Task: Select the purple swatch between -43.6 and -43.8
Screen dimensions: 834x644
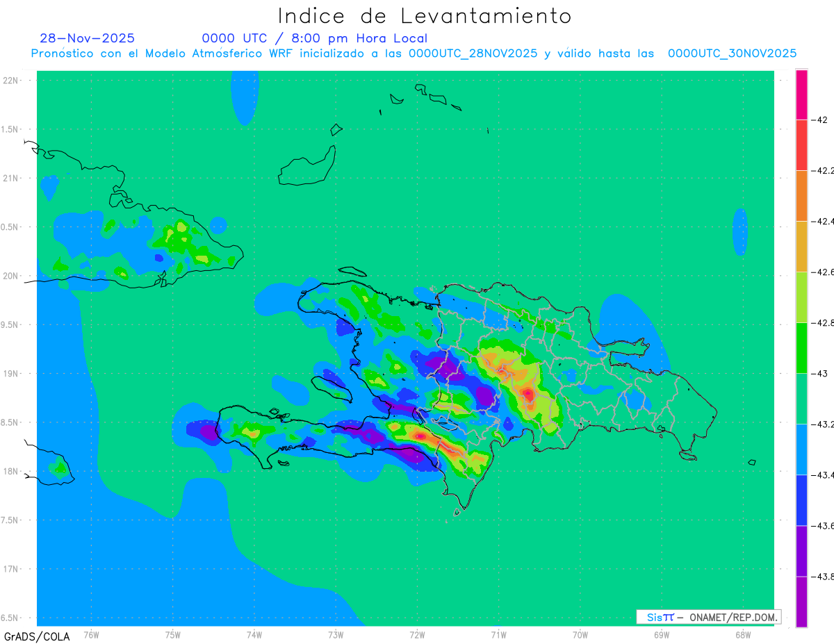Action: tap(801, 551)
